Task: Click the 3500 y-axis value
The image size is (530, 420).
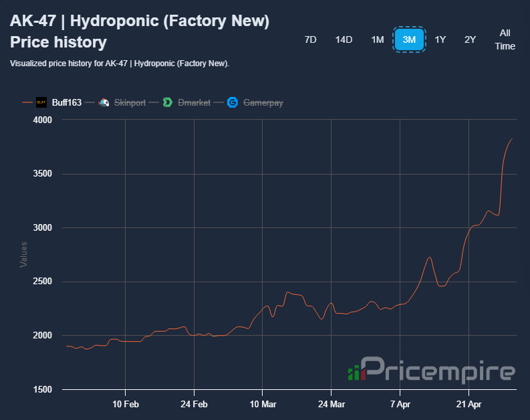Action: tap(43, 173)
